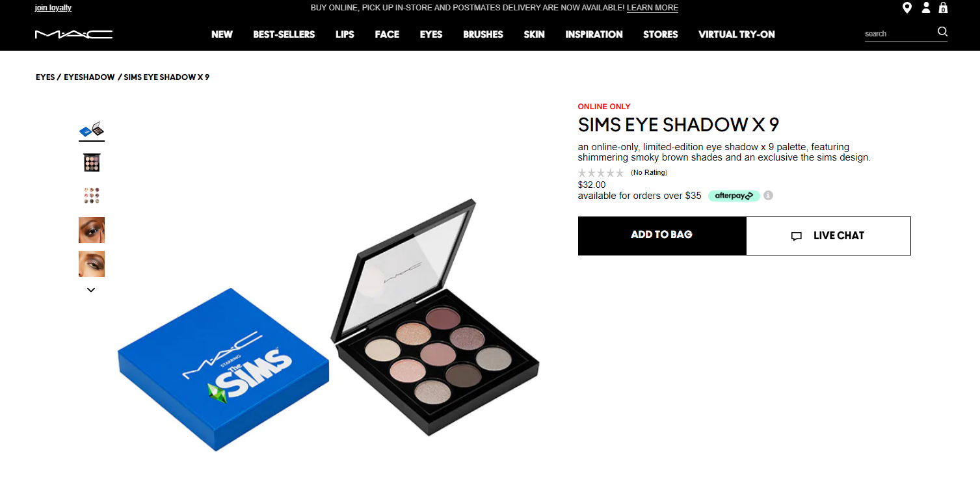Open the shopping bag icon
The width and height of the screenshot is (980, 496).
[943, 8]
